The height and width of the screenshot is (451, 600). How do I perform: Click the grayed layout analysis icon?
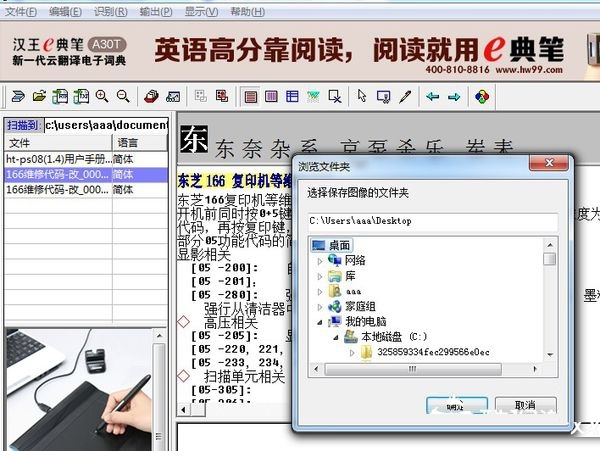(201, 96)
